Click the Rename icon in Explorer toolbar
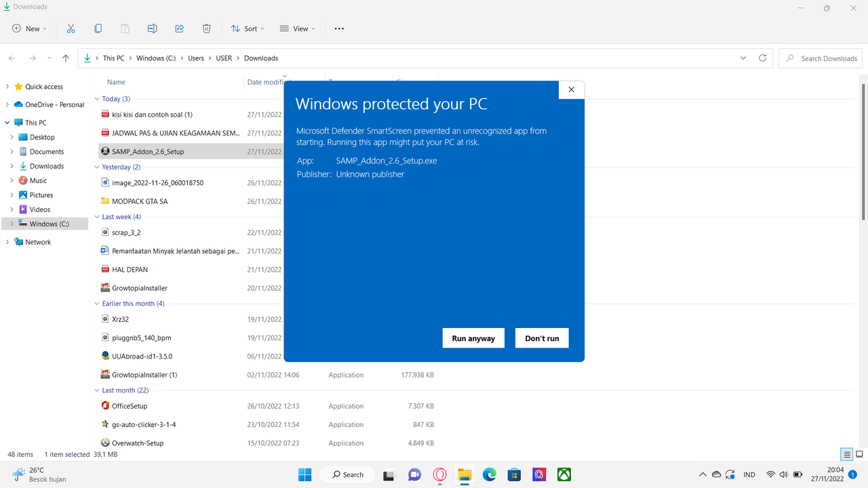This screenshot has height=488, width=868. [x=153, y=28]
